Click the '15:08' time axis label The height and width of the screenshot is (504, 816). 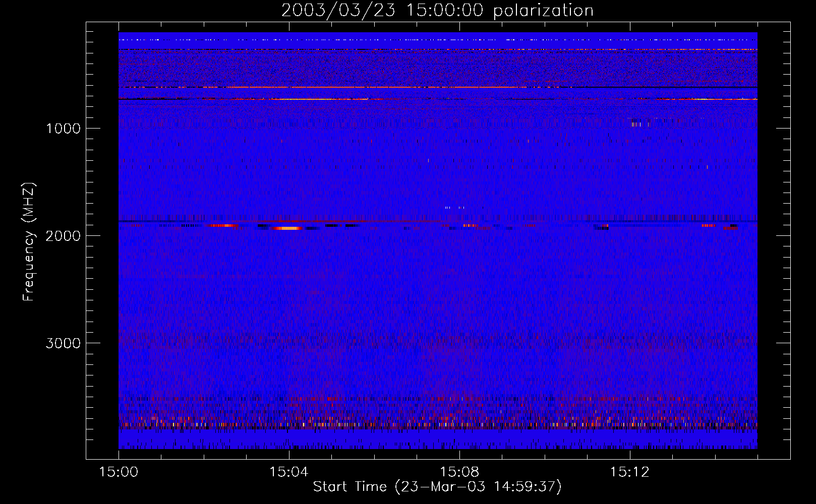[x=459, y=472]
